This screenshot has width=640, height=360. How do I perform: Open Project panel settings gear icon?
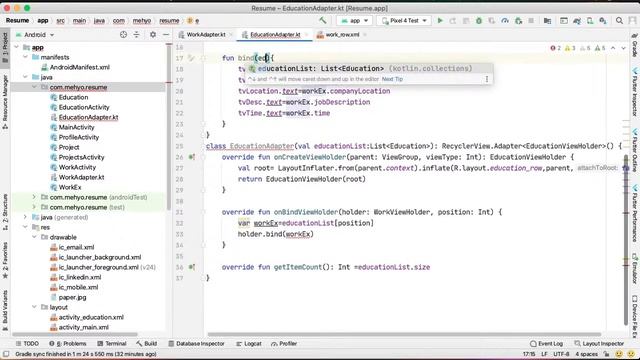tap(153, 35)
